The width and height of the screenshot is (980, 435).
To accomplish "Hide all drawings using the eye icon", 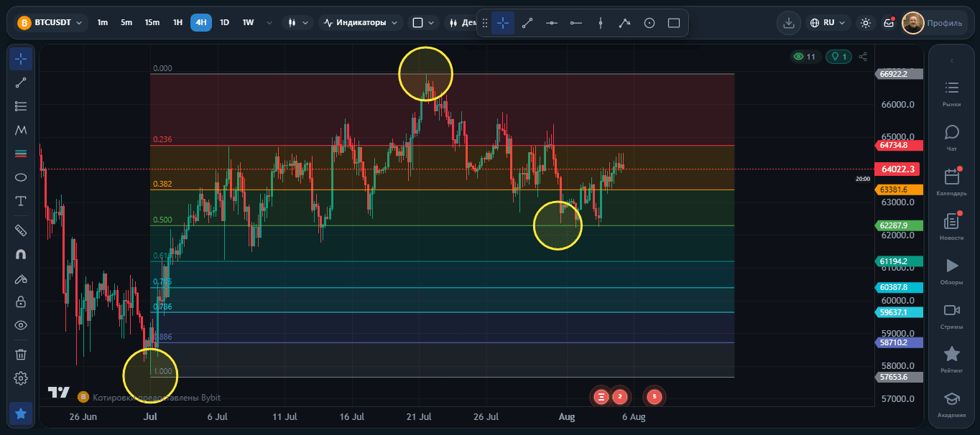I will pyautogui.click(x=21, y=325).
